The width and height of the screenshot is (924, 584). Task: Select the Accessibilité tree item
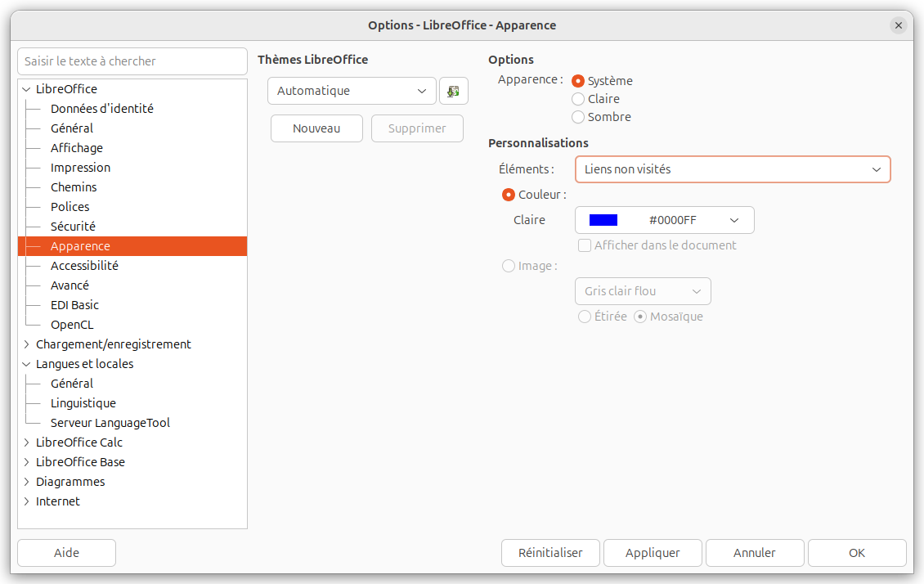[84, 266]
